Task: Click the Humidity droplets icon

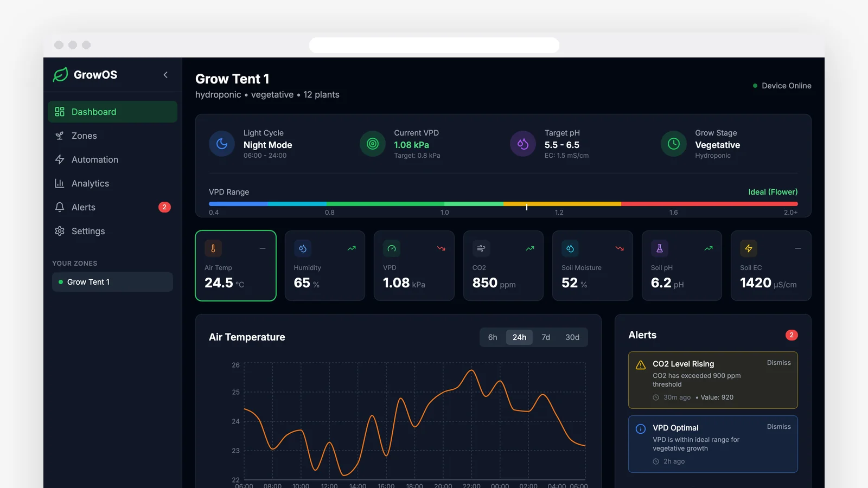Action: pyautogui.click(x=303, y=248)
